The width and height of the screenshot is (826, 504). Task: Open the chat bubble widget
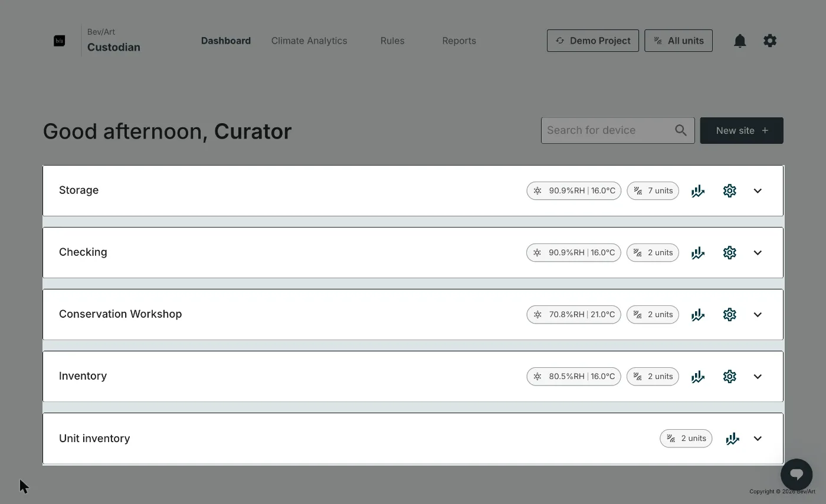click(796, 474)
